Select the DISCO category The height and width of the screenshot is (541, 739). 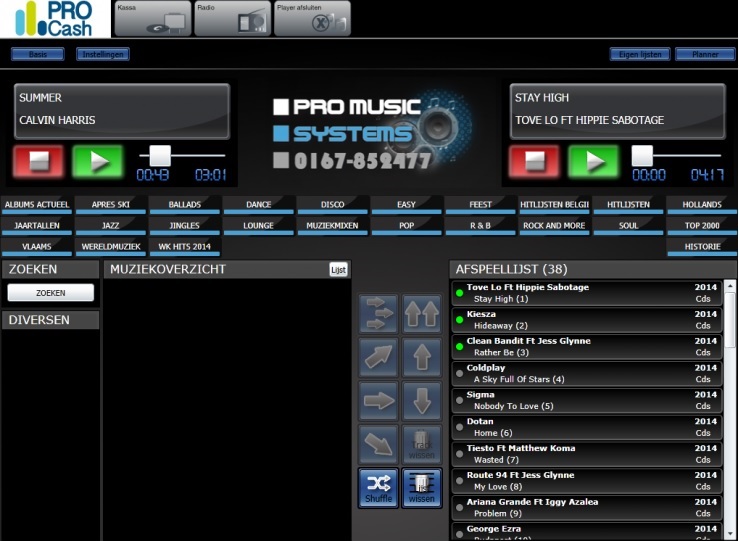coord(333,205)
